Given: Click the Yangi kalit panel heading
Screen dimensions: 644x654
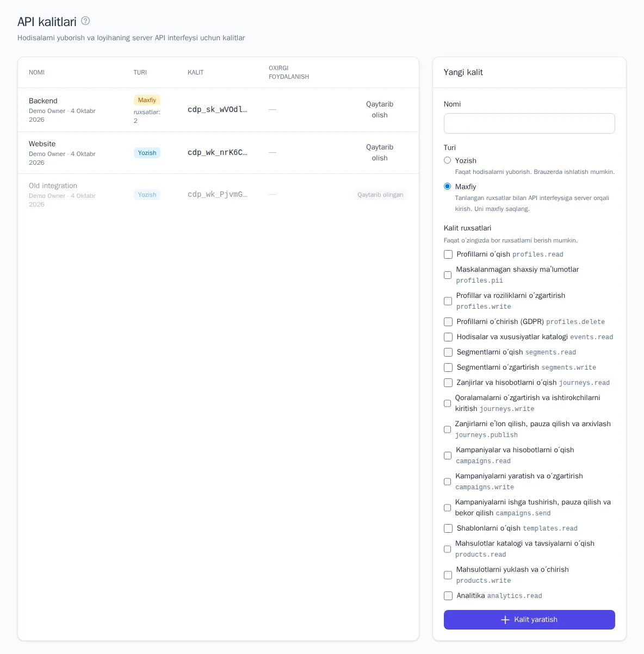Looking at the screenshot, I should pyautogui.click(x=463, y=72).
